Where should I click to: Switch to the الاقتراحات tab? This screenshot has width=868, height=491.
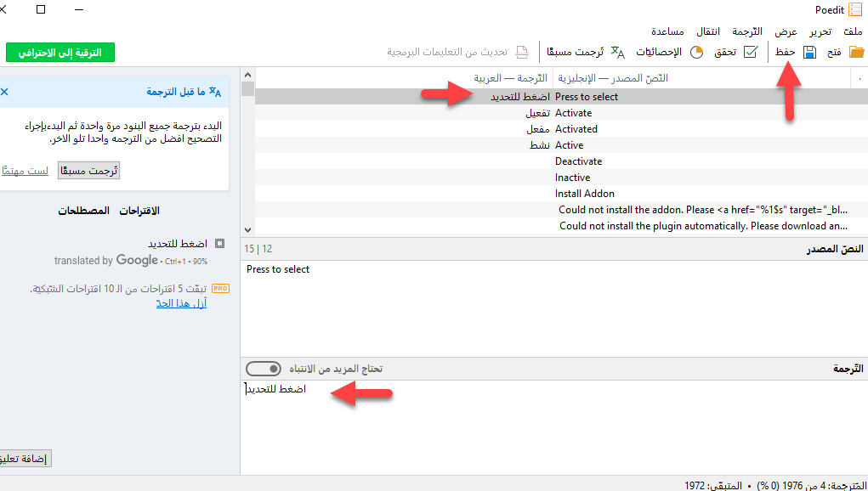(x=139, y=211)
